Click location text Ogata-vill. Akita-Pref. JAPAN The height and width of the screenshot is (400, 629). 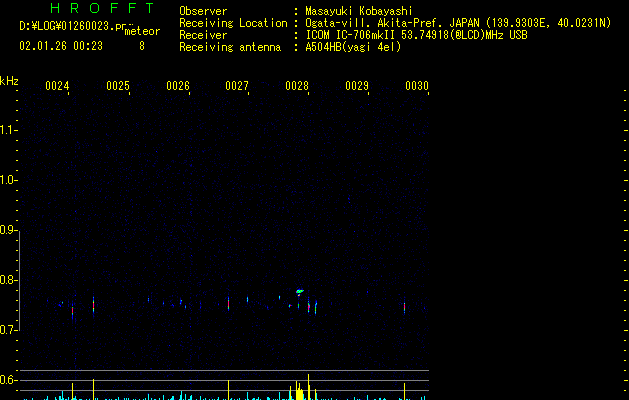click(392, 23)
